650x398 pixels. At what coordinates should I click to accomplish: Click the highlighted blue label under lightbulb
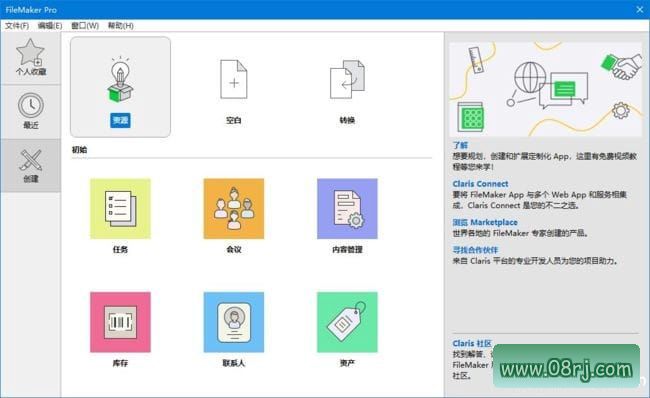(120, 120)
